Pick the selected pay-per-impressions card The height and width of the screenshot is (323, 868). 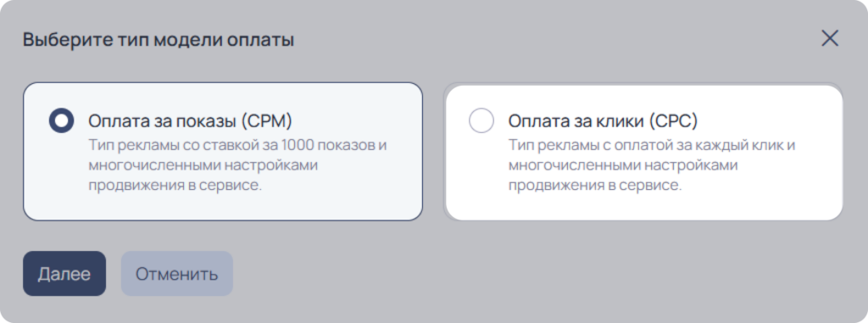point(223,152)
